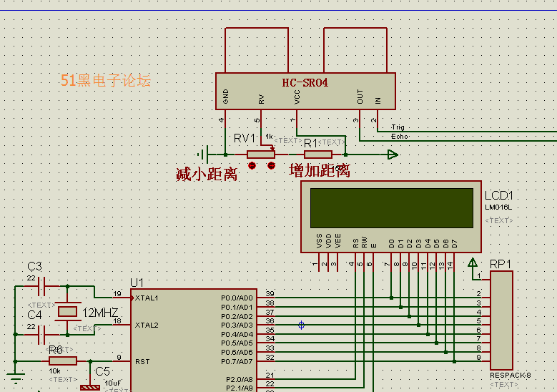Click the XTAL1 pin label on U1
This screenshot has width=557, height=392.
(x=147, y=298)
